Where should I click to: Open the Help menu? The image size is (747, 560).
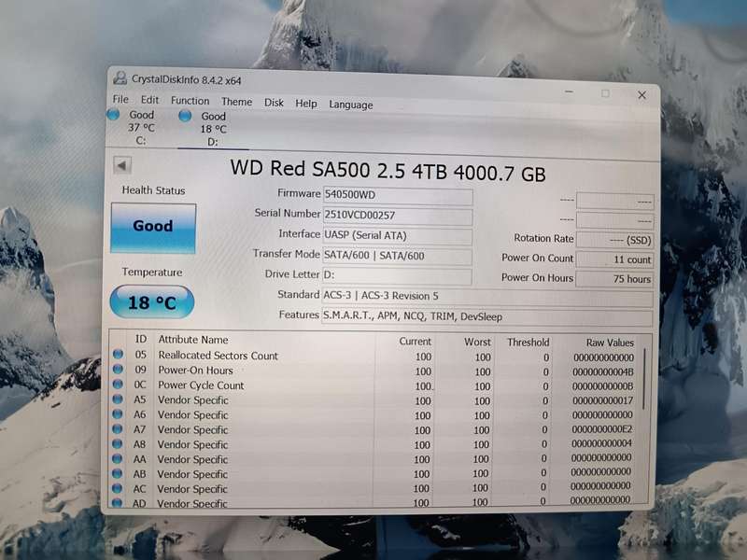(x=306, y=104)
